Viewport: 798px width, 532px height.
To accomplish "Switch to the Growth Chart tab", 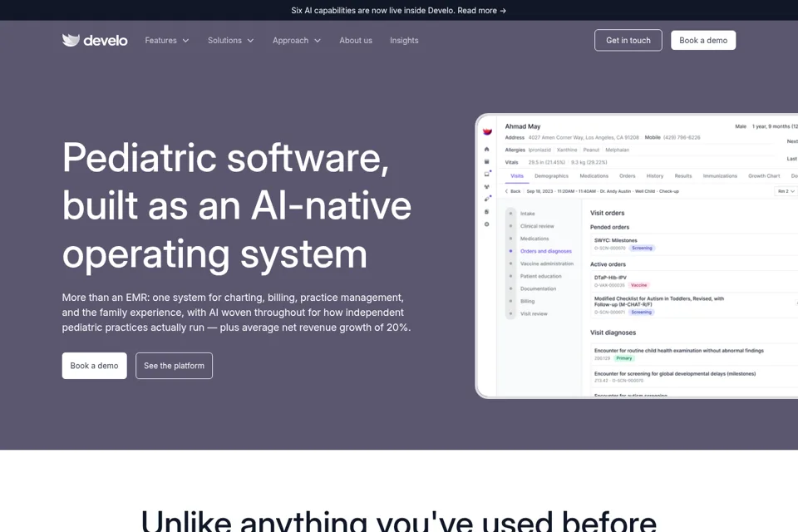I will click(x=763, y=176).
